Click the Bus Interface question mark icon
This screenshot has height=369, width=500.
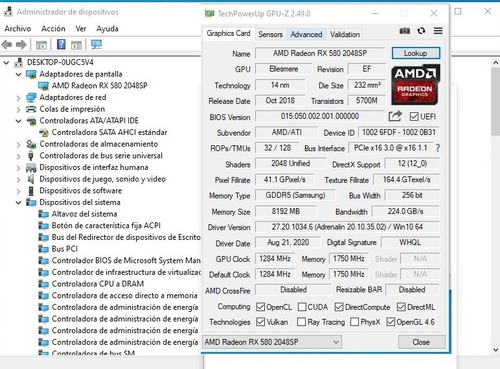tap(438, 148)
